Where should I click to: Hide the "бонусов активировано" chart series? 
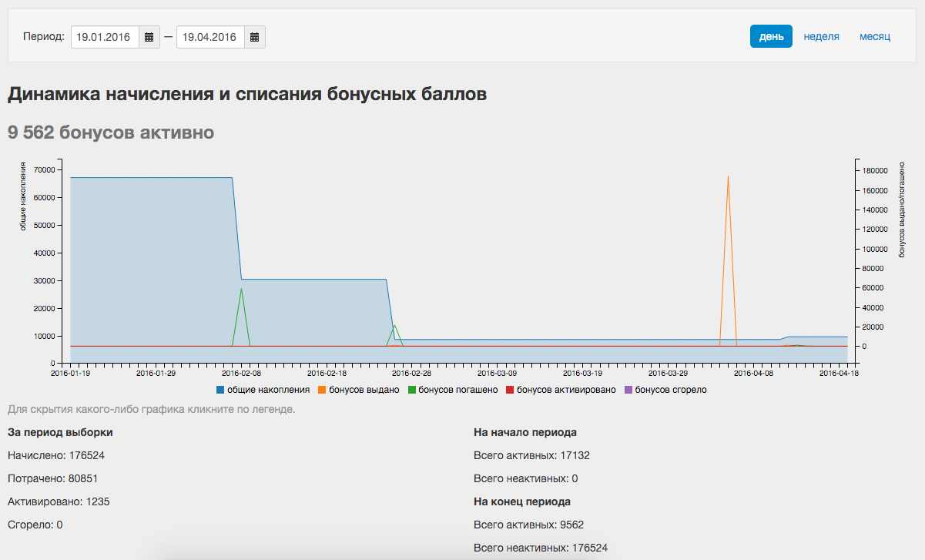pos(561,390)
